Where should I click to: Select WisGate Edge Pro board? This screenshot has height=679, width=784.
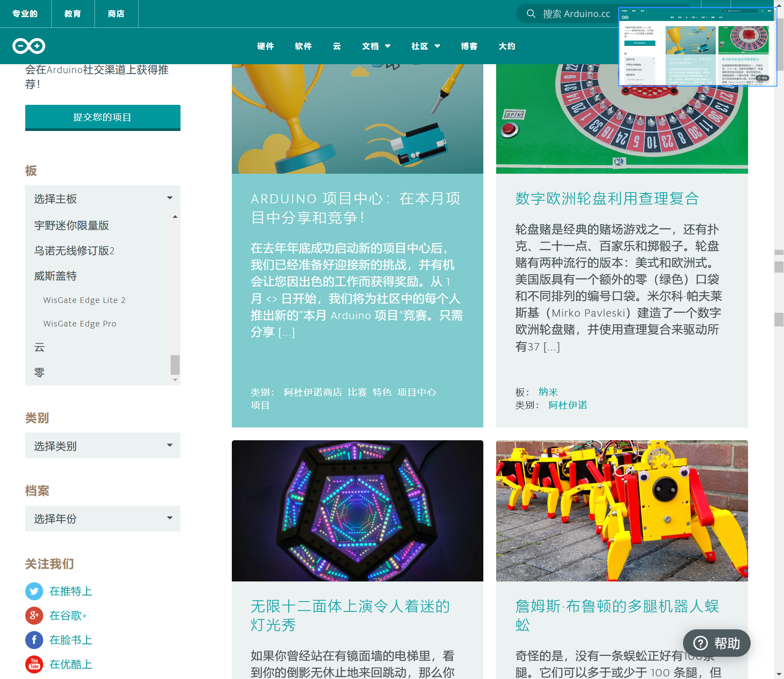click(80, 323)
